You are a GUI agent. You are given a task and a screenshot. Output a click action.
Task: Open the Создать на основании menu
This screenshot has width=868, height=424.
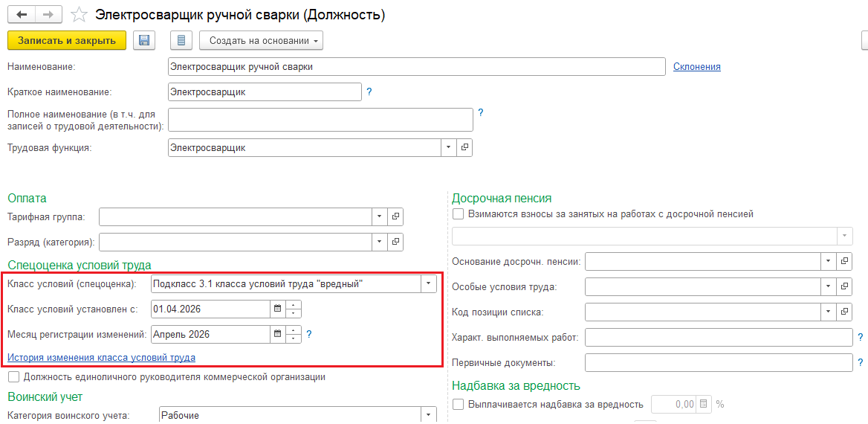[x=261, y=40]
